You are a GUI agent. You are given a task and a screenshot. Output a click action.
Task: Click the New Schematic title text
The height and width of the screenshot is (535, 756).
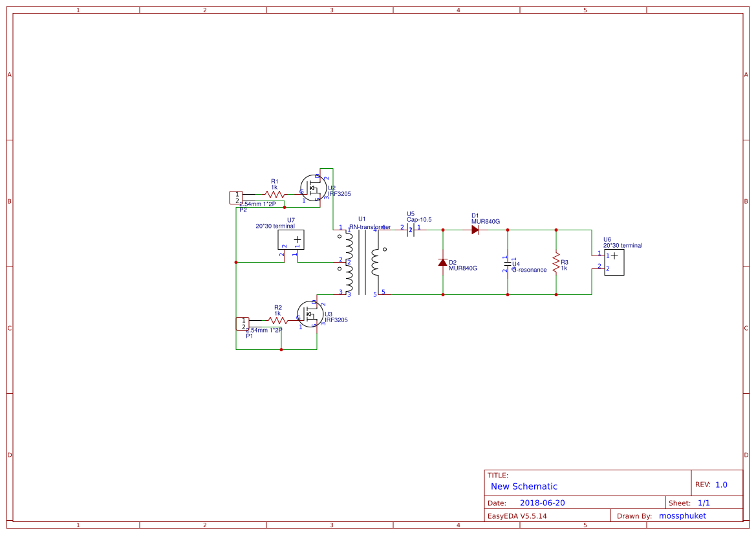[x=524, y=486]
